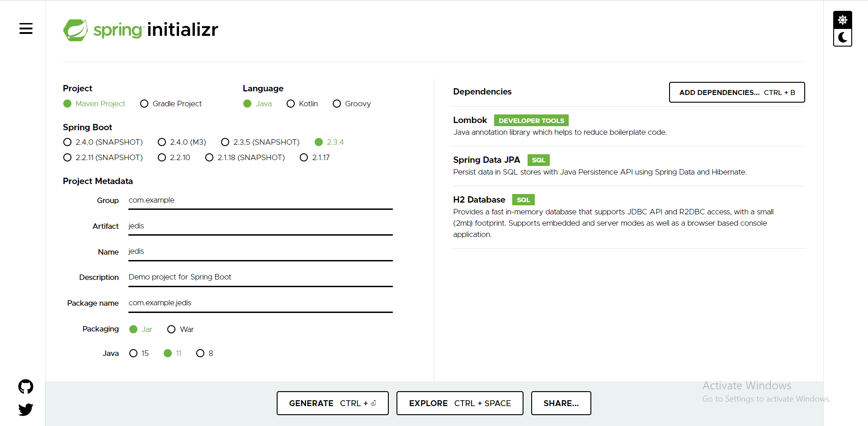Select Java version 11
The image size is (868, 426).
pyautogui.click(x=173, y=353)
